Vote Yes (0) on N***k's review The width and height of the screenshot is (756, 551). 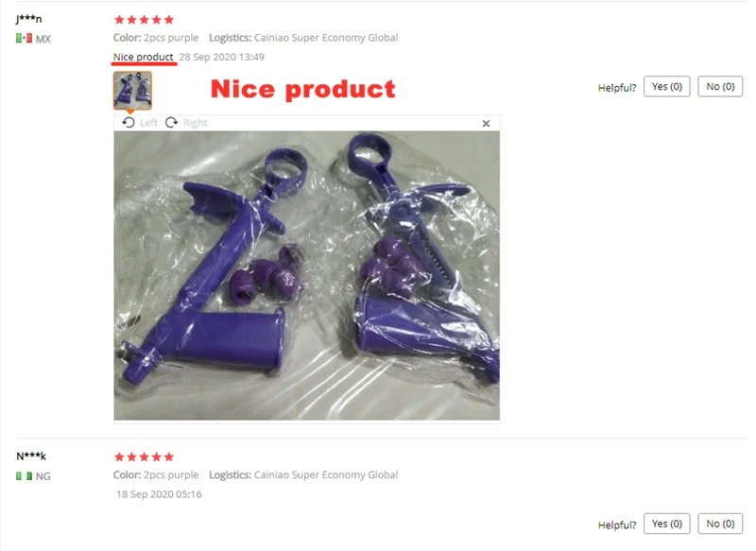pos(667,524)
